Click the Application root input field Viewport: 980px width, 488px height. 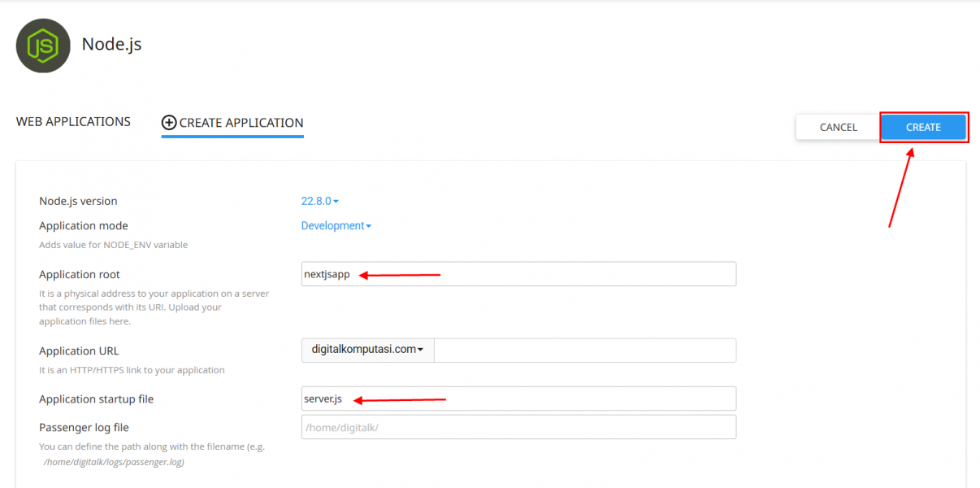(518, 274)
